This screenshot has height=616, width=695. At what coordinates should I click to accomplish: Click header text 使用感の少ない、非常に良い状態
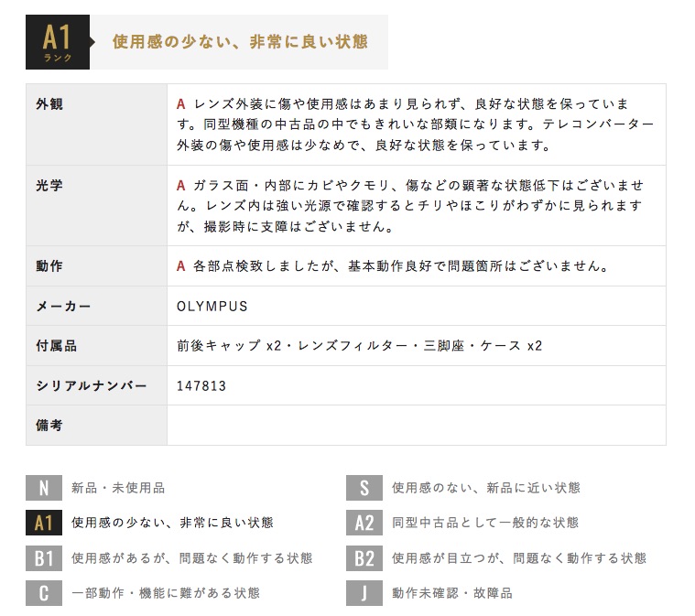(240, 42)
